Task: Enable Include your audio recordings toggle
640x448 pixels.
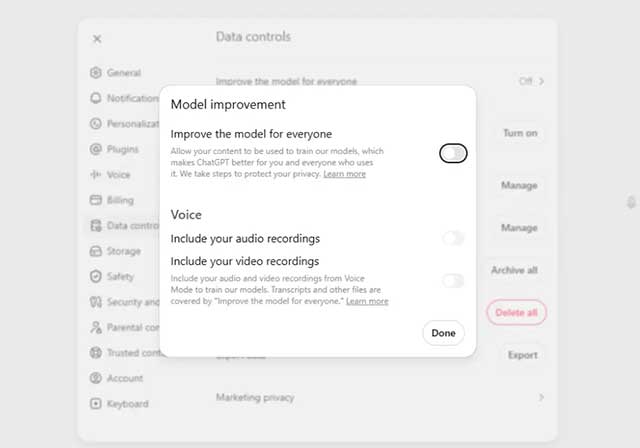Action: pyautogui.click(x=453, y=238)
